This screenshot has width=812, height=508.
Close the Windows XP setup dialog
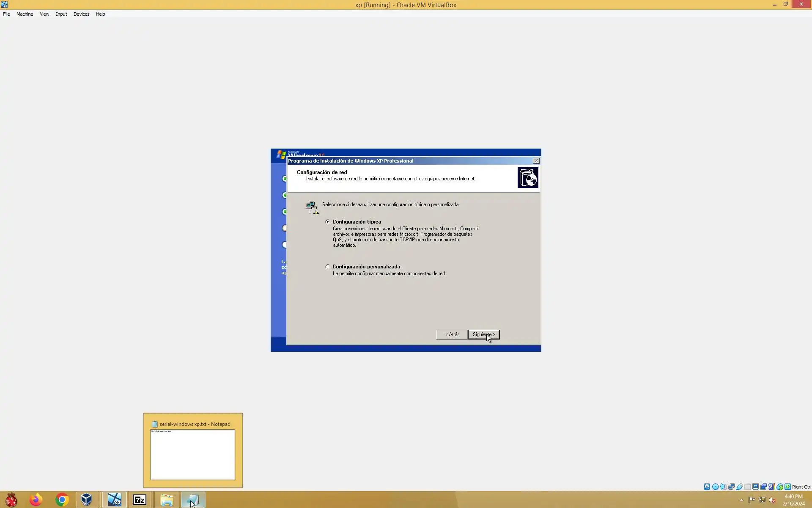coord(536,161)
